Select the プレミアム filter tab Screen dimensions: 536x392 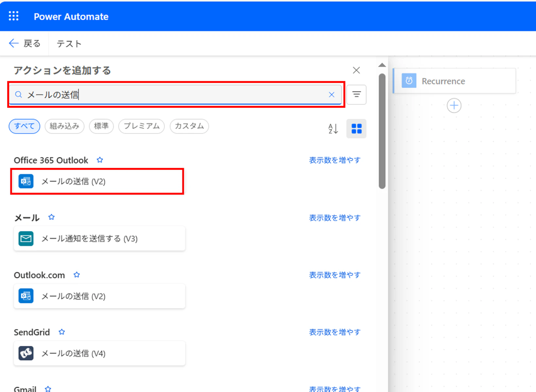142,126
